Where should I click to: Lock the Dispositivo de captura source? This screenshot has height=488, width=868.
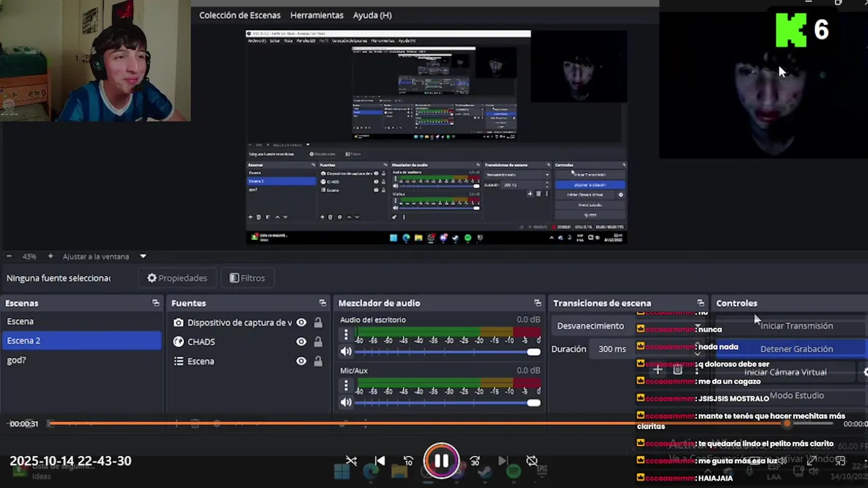point(318,323)
